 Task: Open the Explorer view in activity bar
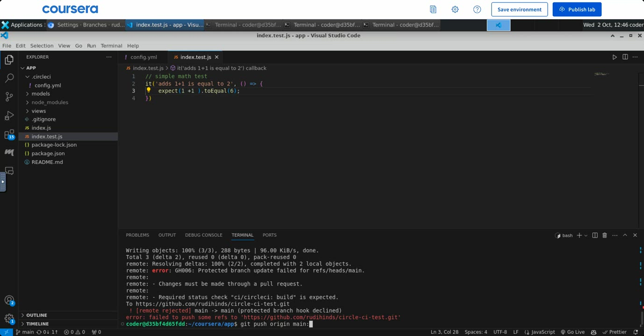pos(9,59)
